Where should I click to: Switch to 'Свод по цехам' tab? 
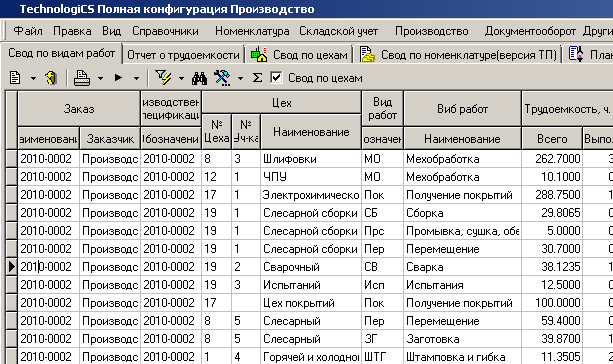tap(299, 55)
